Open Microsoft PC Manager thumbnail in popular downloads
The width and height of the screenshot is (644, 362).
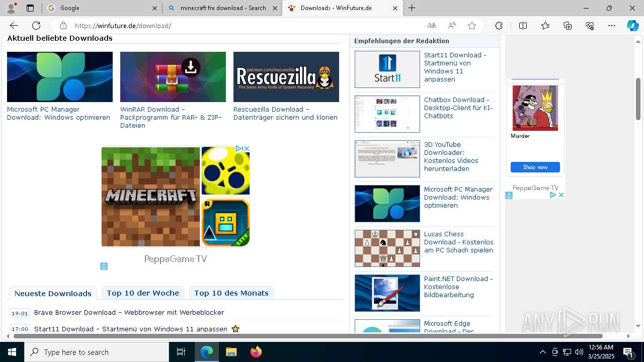pyautogui.click(x=60, y=77)
